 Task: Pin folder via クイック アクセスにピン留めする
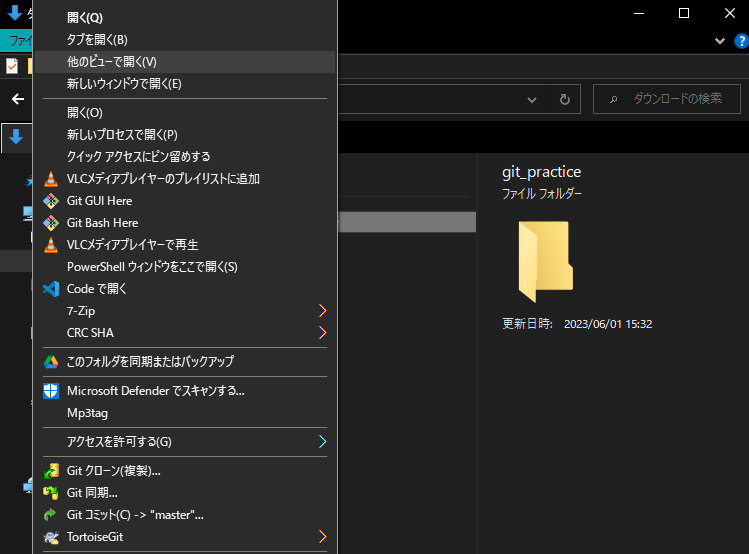pos(185,157)
